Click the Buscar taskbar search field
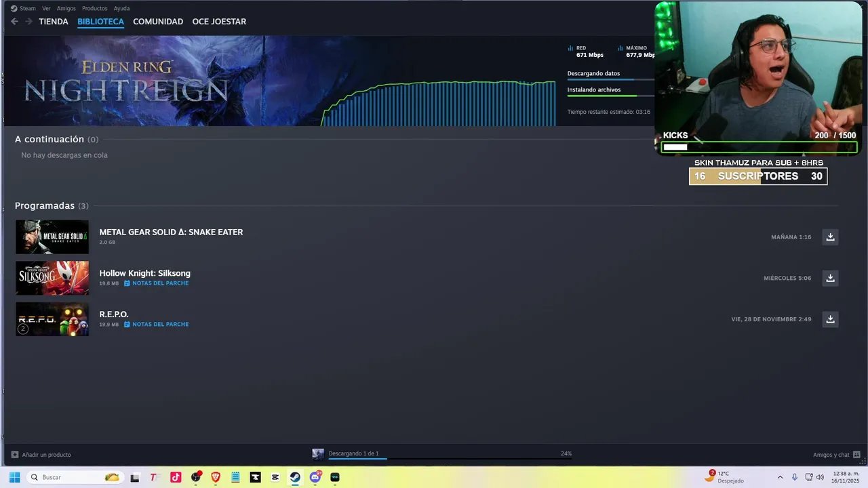This screenshot has width=868, height=488. click(x=75, y=477)
